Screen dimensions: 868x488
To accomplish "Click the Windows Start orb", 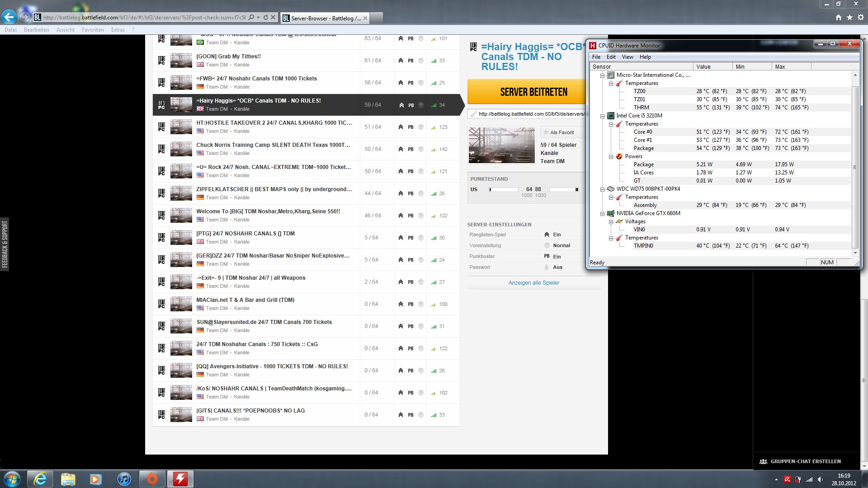I will [12, 479].
